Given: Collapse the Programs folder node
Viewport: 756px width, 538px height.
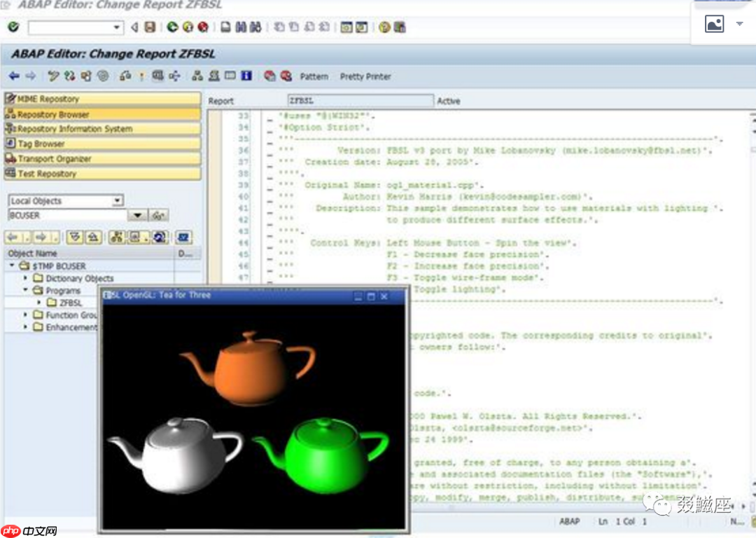Looking at the screenshot, I should pos(27,290).
